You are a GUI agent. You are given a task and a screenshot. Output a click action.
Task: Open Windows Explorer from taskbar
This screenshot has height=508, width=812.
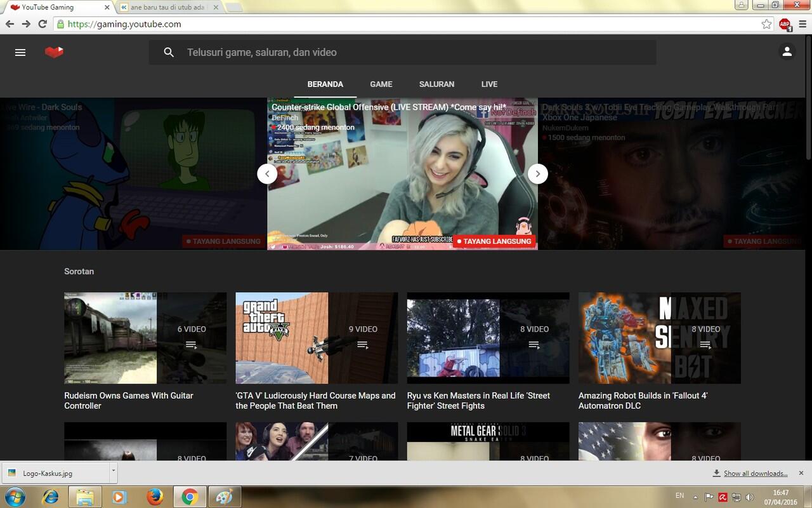point(85,497)
